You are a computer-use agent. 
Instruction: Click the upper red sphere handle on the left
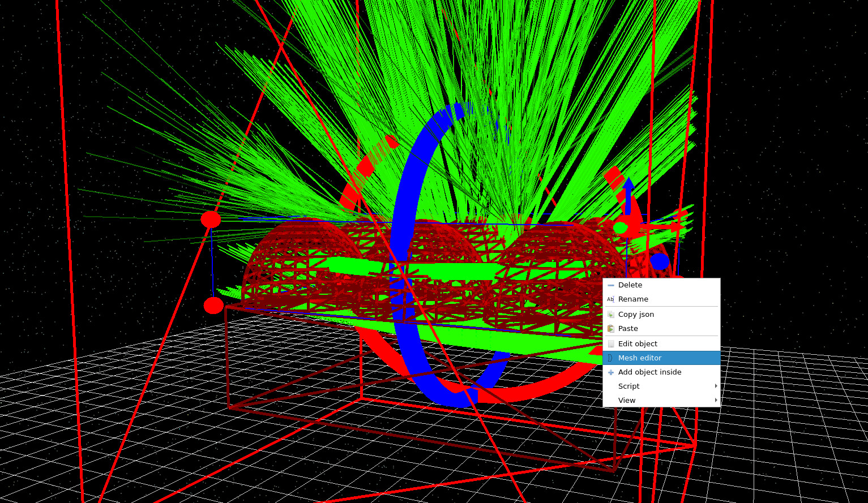(211, 220)
